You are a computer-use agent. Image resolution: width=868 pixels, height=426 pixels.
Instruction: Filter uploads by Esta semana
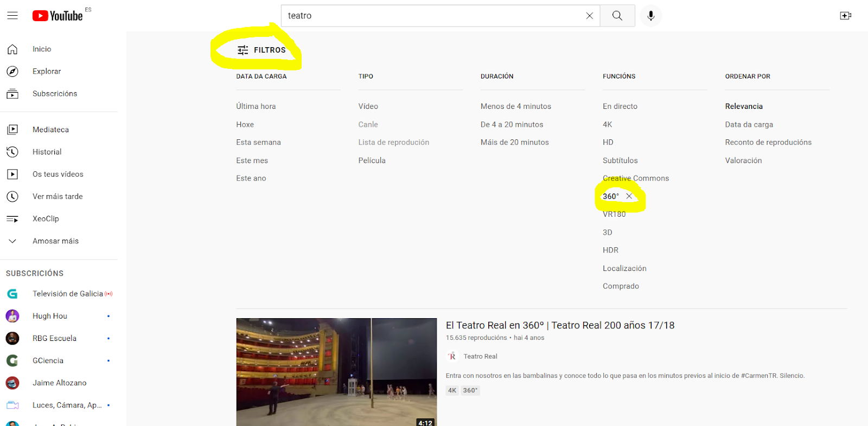259,143
